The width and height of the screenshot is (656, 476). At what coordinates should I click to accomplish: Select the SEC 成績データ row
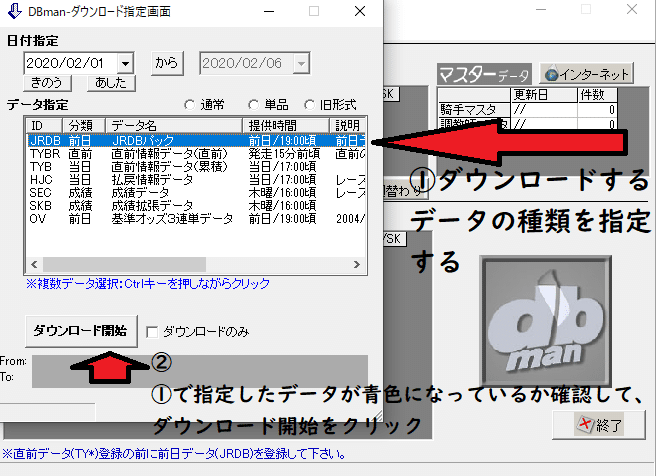click(x=196, y=192)
